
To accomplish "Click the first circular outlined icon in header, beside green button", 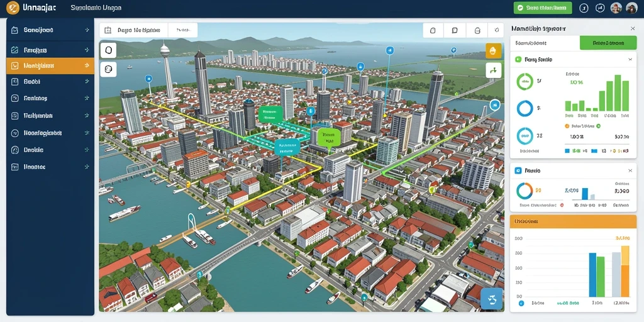I will [x=584, y=8].
